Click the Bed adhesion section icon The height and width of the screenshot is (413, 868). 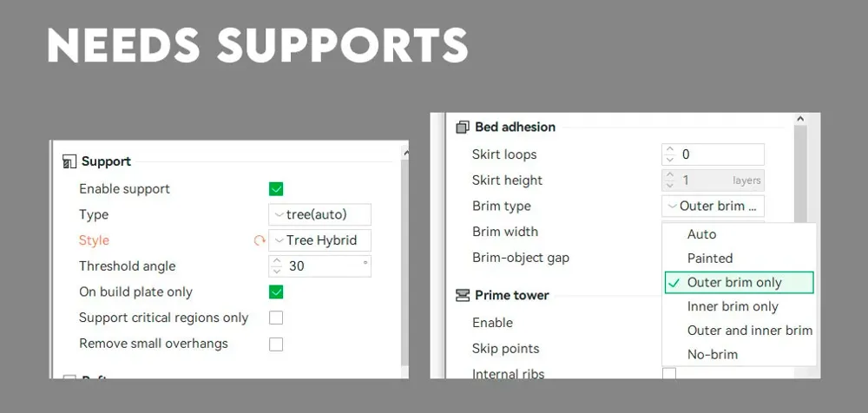point(463,128)
